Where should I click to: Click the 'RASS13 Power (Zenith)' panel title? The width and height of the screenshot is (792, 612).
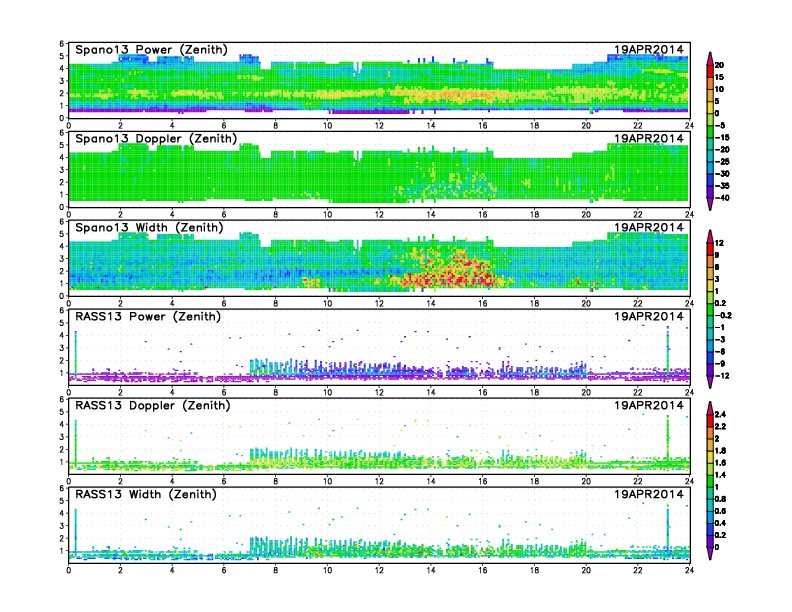[x=147, y=316]
